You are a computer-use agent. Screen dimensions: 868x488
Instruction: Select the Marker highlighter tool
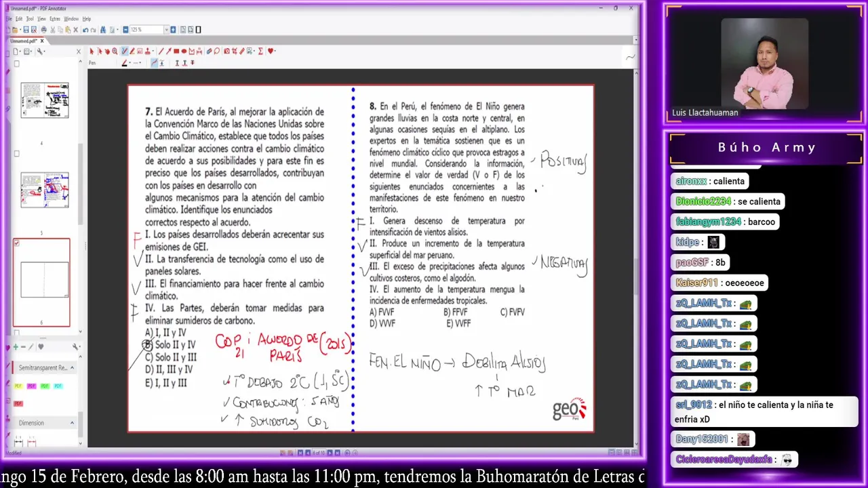(132, 52)
